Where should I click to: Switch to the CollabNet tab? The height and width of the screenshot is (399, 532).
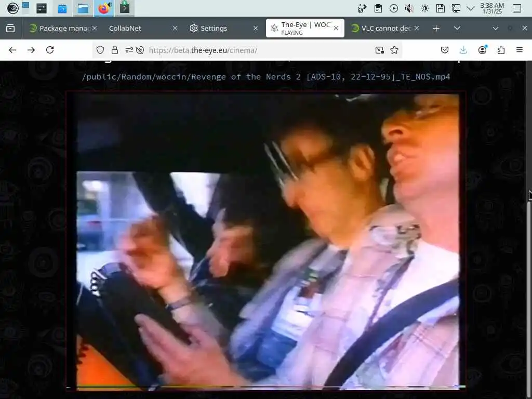[142, 28]
